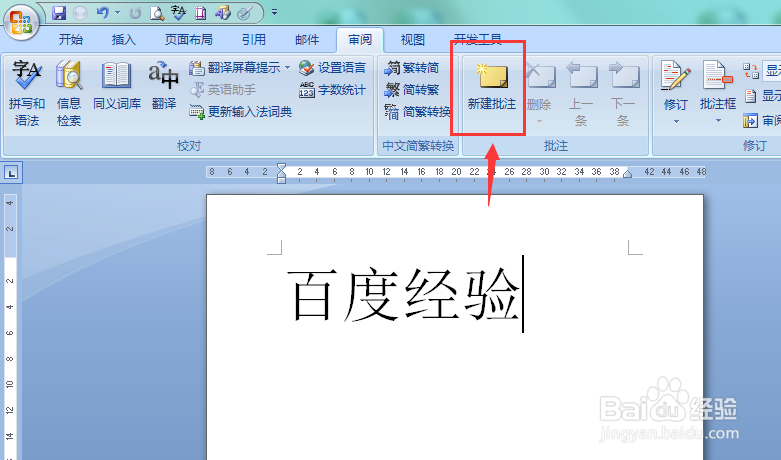Select the 审阅 tab
The width and height of the screenshot is (781, 460).
coord(360,39)
